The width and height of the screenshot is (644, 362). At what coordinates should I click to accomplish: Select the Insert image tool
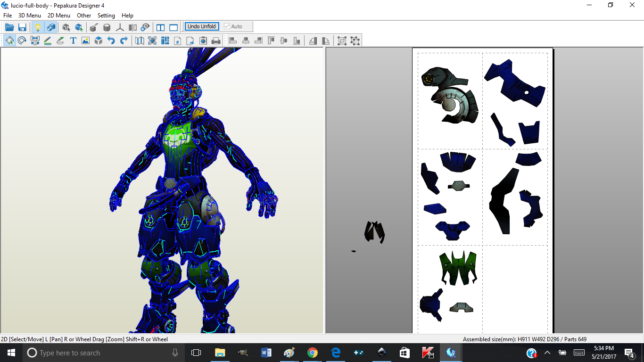click(x=85, y=41)
